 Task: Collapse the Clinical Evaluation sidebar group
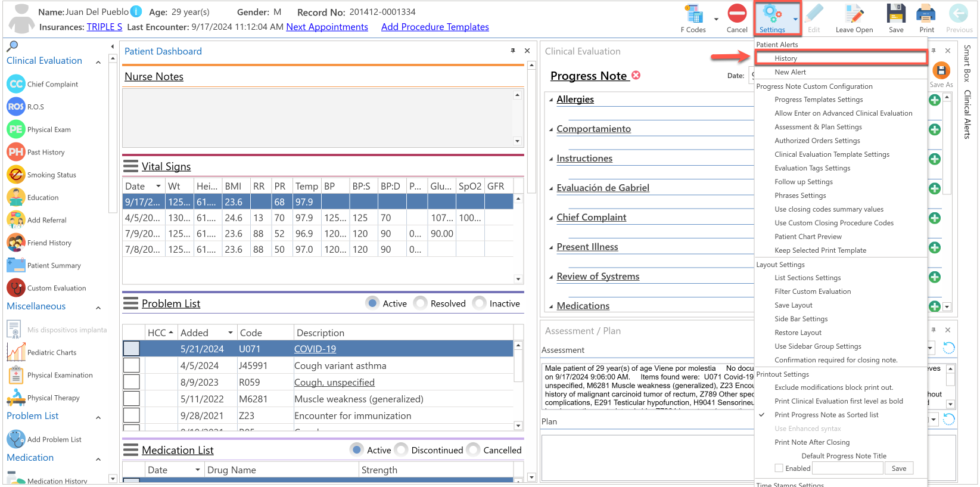pos(98,62)
